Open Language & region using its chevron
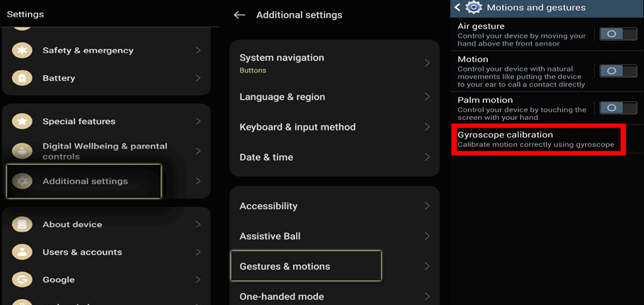Viewport: 644px width, 305px height. tap(427, 97)
